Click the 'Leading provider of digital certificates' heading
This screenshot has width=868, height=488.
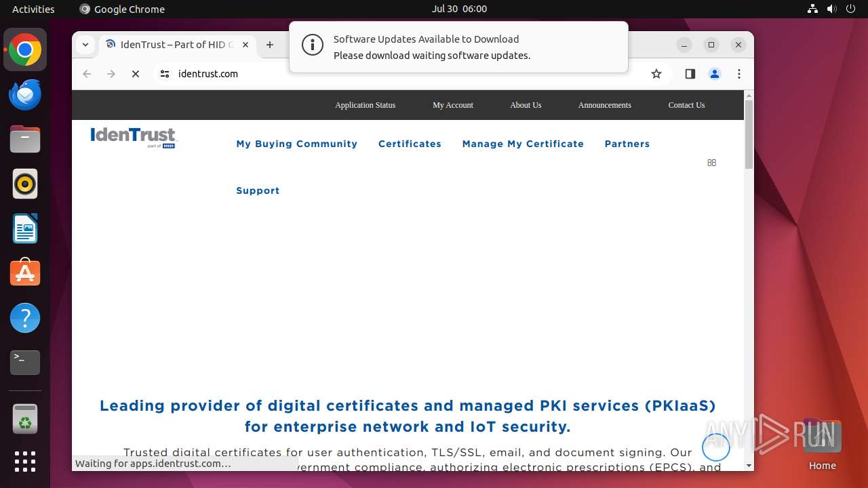408,416
